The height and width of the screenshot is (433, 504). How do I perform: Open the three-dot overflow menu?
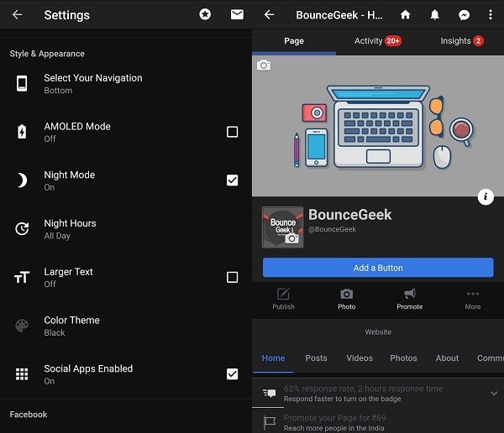(491, 15)
